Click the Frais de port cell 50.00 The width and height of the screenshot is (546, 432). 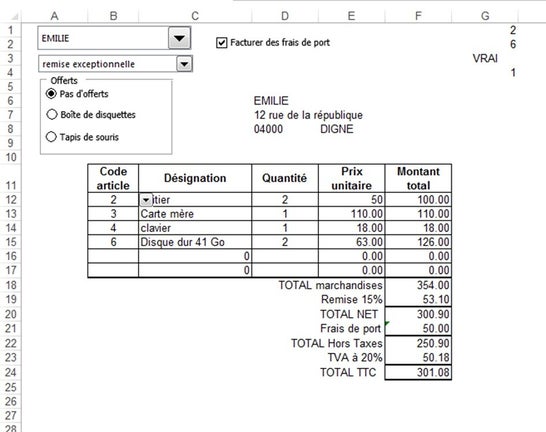click(418, 329)
